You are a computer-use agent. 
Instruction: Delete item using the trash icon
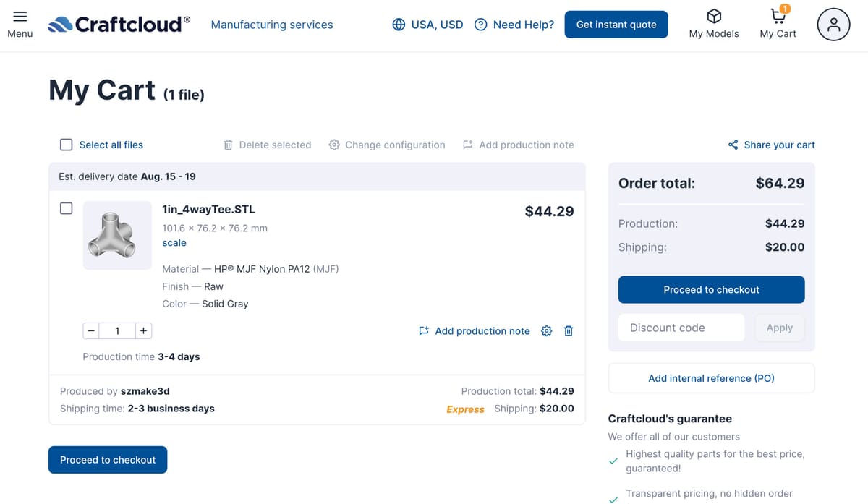(569, 331)
